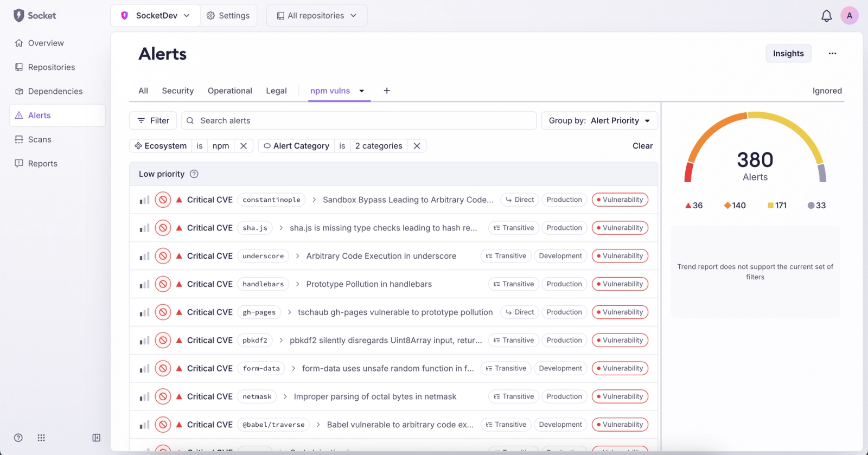Switch to the All alerts tab
Image resolution: width=868 pixels, height=455 pixels.
[143, 91]
